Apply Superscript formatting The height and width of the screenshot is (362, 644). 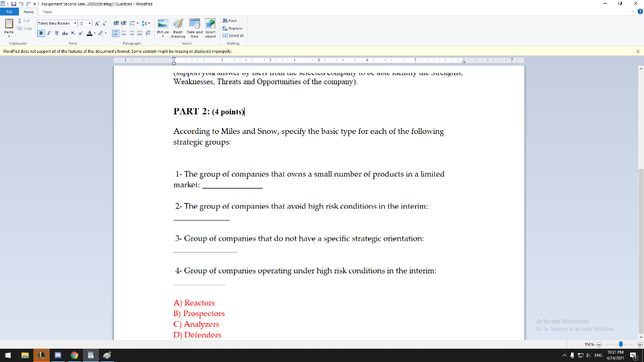(80, 33)
